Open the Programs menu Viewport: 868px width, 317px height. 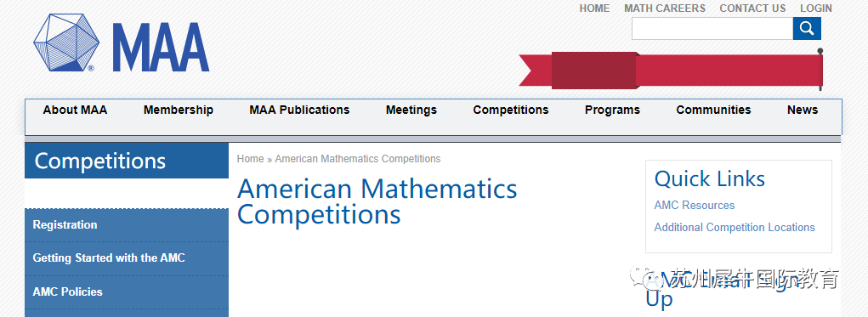point(612,110)
